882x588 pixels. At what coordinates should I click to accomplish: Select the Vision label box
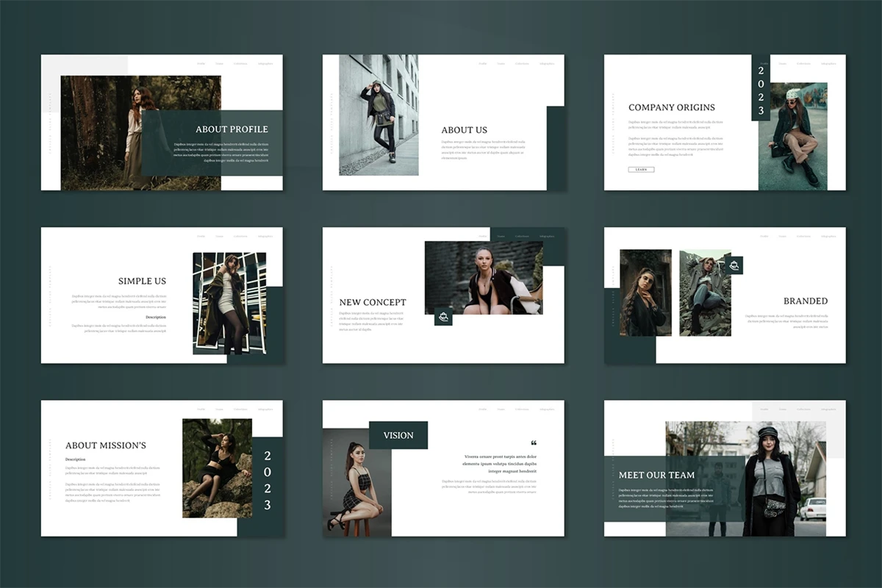click(x=398, y=435)
